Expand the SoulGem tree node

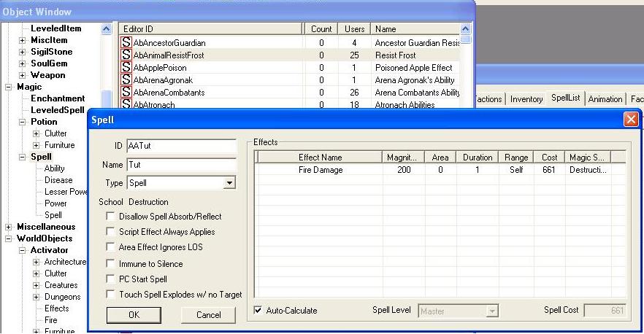pyautogui.click(x=22, y=63)
